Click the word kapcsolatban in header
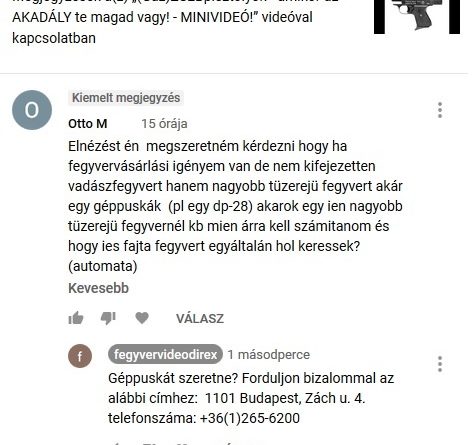Viewport: 472px width, 445px height. 54,38
